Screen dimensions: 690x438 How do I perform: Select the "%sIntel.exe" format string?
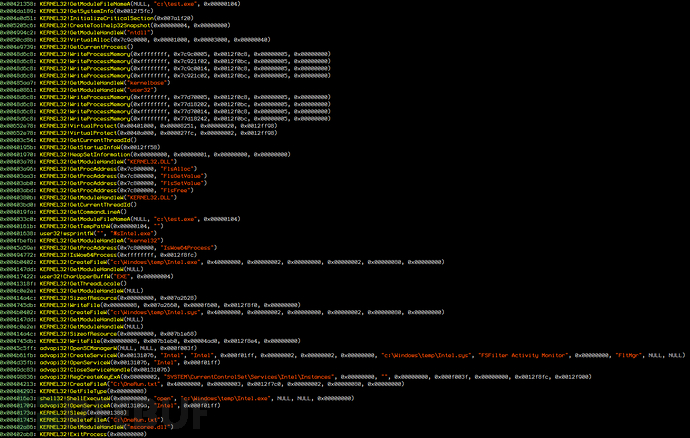(132, 233)
